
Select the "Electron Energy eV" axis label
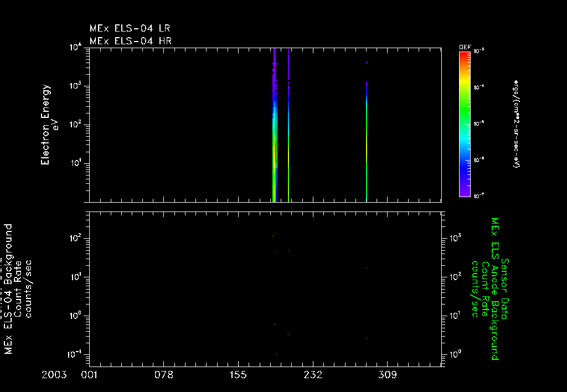coord(49,125)
